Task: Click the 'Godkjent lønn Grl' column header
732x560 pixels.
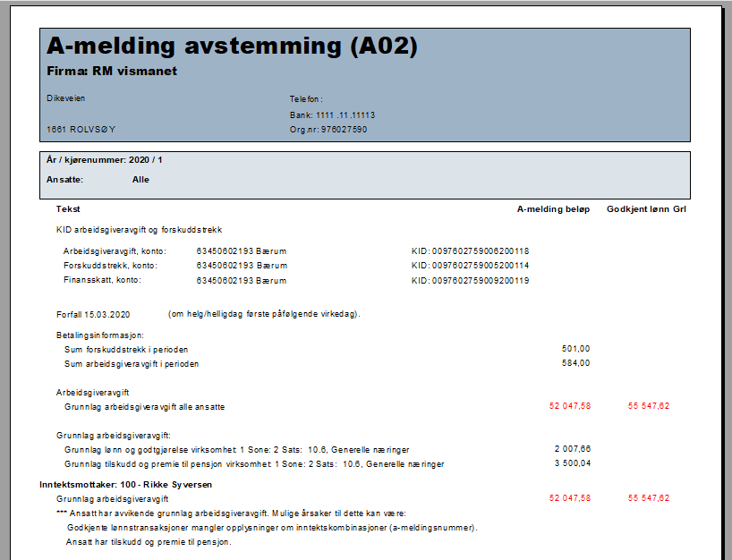Action: [x=646, y=209]
